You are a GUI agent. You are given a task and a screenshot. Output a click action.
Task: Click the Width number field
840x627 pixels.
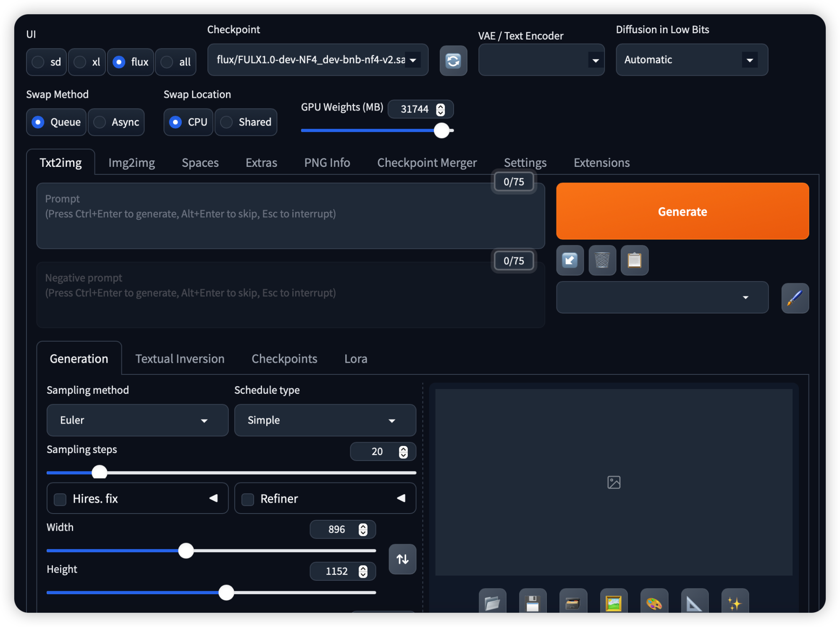pyautogui.click(x=343, y=530)
